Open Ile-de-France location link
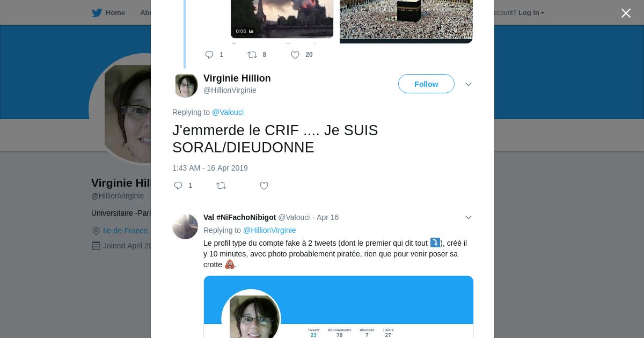The image size is (644, 338). (x=126, y=231)
